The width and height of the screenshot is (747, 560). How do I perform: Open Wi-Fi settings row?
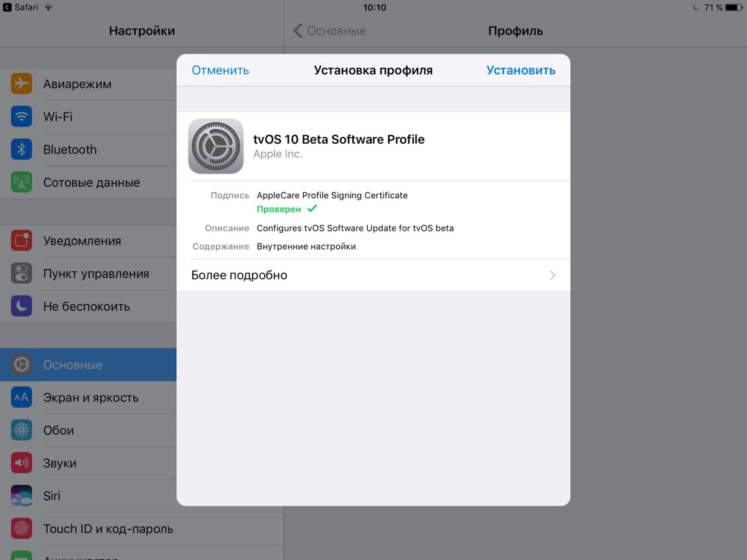click(x=88, y=116)
